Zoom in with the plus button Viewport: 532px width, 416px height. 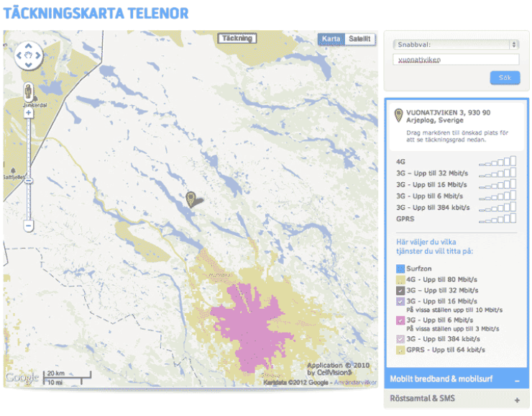(x=29, y=113)
